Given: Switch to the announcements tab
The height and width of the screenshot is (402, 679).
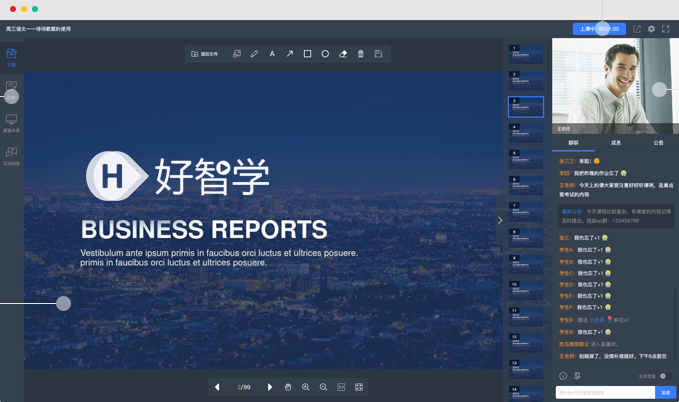Looking at the screenshot, I should pyautogui.click(x=658, y=143).
